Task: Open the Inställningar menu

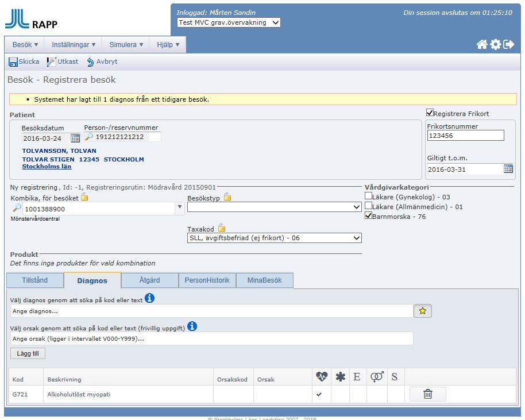Action: [74, 45]
